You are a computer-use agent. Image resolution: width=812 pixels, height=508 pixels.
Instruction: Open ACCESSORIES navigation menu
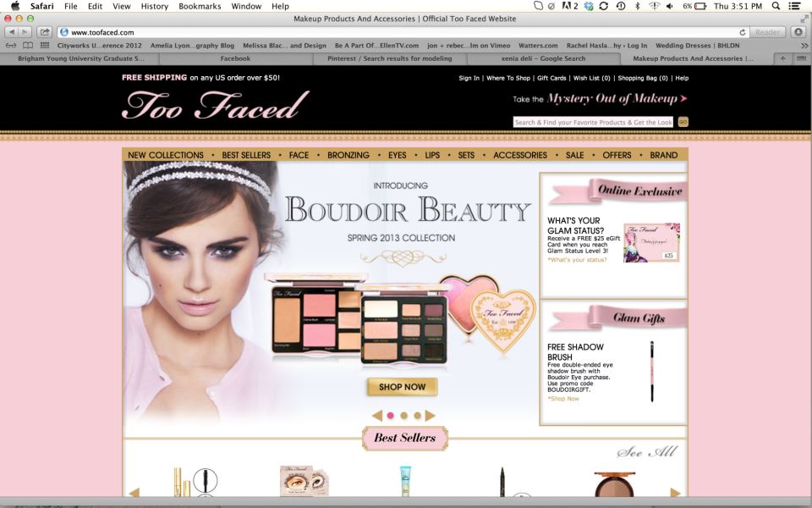(x=520, y=155)
